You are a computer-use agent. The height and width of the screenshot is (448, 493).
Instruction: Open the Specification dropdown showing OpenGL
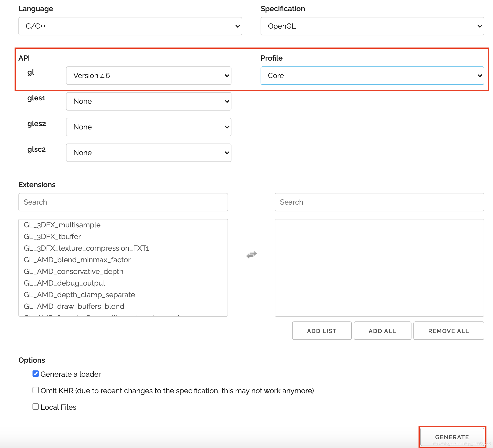coord(372,26)
